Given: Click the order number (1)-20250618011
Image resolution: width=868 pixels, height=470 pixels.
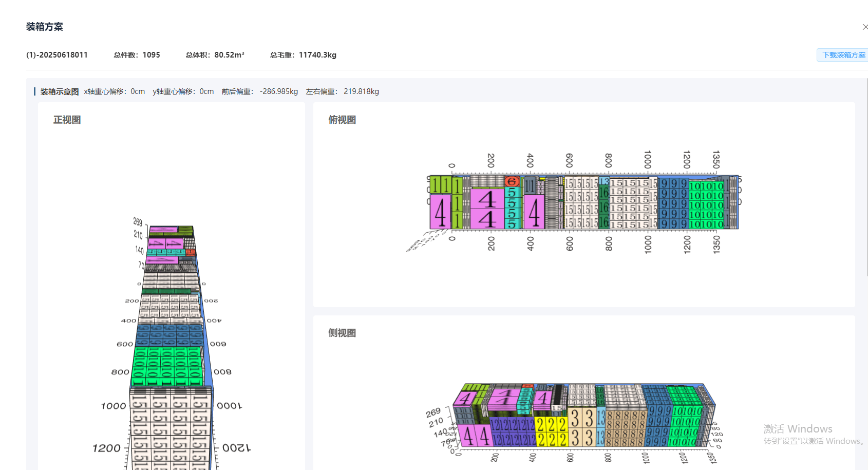Looking at the screenshot, I should (57, 55).
